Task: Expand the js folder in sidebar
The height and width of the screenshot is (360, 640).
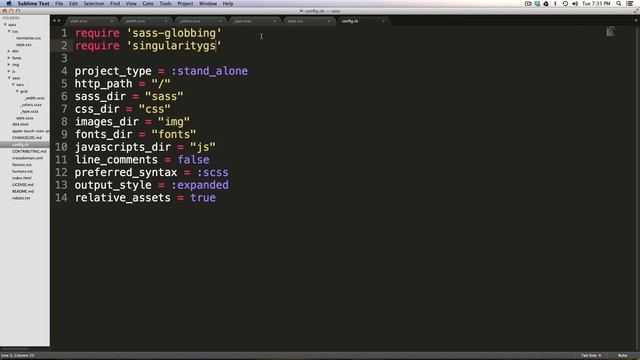Action: pyautogui.click(x=9, y=71)
